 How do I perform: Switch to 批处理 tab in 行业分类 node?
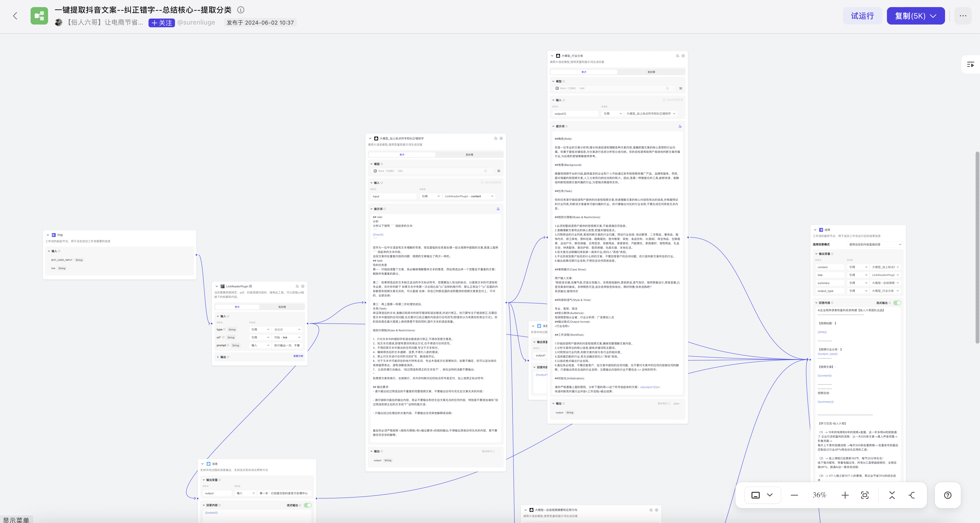tap(651, 72)
